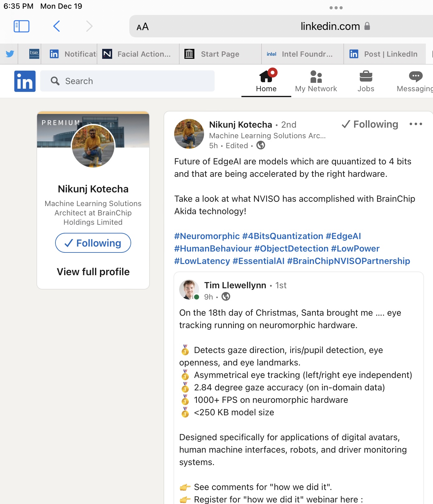Image resolution: width=433 pixels, height=504 pixels.
Task: Toggle Following button in profile card
Action: pyautogui.click(x=93, y=243)
